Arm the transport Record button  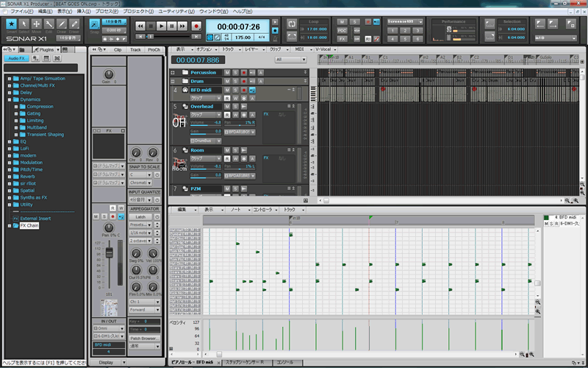point(196,26)
